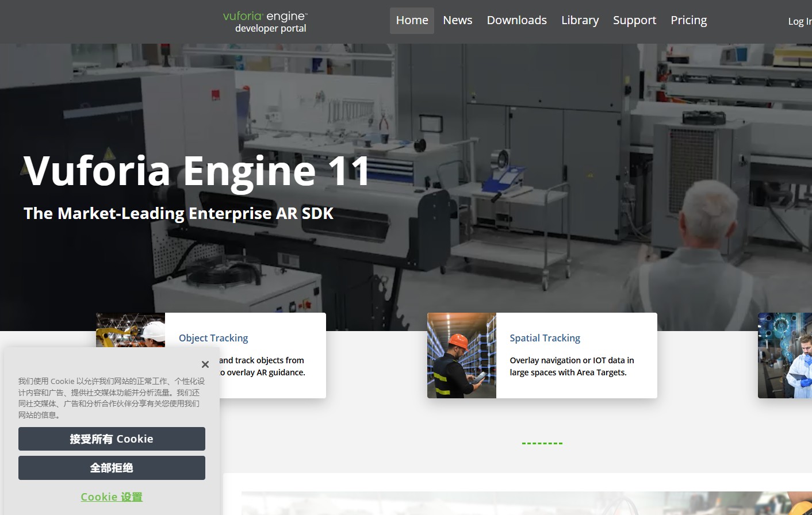The image size is (812, 515).
Task: Click the Vuforia Engine developer portal logo
Action: (x=265, y=22)
